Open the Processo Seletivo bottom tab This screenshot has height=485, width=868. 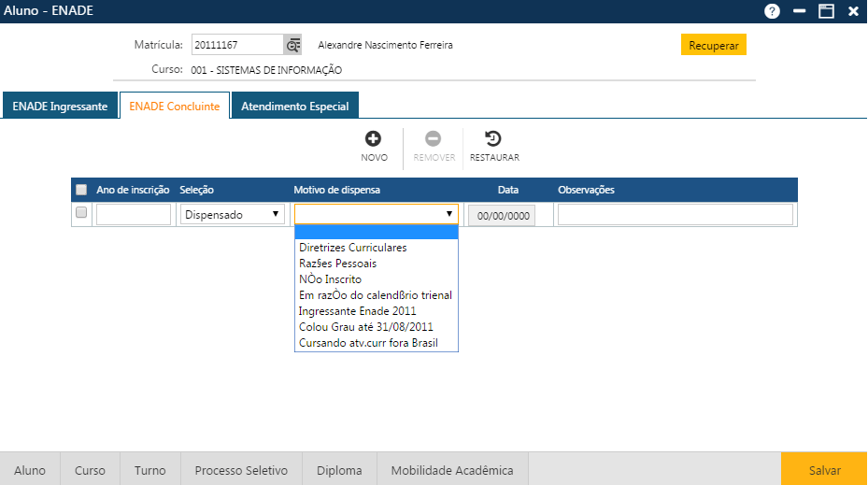tap(241, 469)
